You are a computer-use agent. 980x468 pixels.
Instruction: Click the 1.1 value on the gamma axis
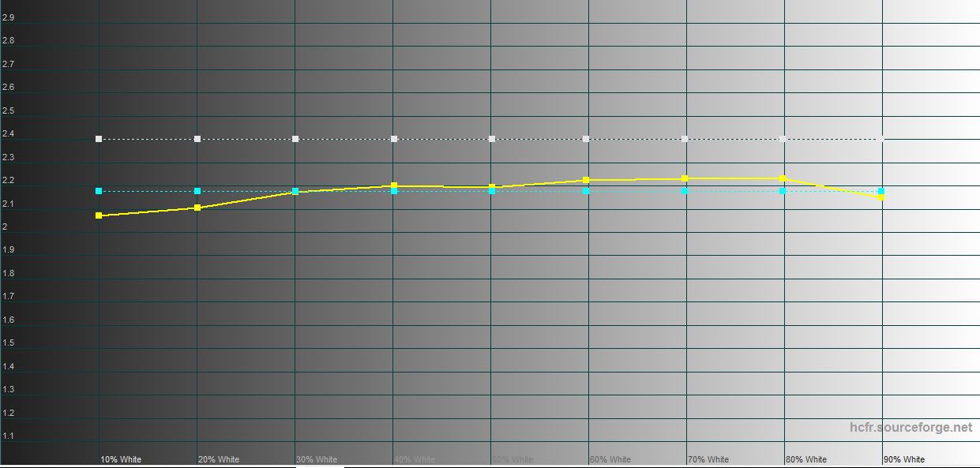tap(9, 436)
